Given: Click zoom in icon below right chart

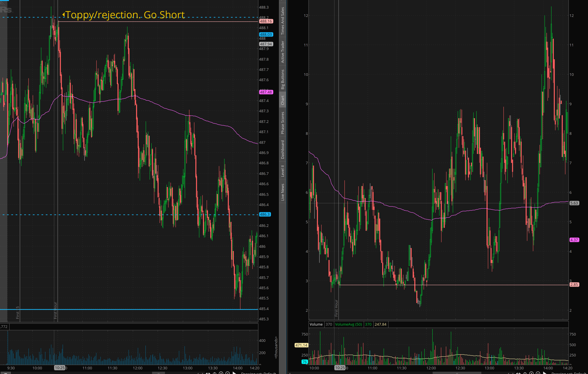Looking at the screenshot, I should [531, 373].
